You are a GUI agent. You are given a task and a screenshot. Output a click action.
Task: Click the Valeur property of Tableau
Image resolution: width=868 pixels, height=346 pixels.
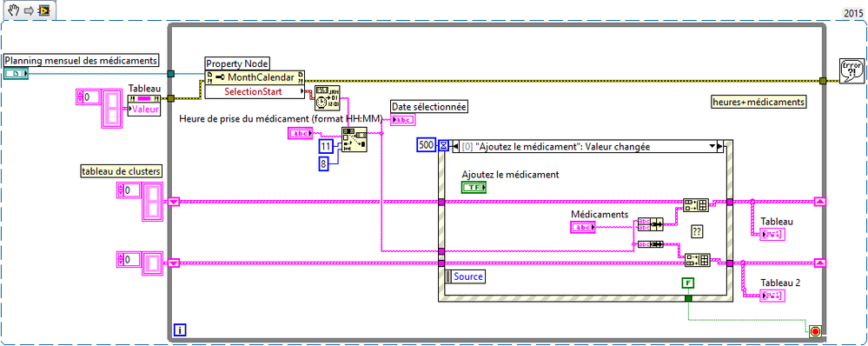click(144, 109)
